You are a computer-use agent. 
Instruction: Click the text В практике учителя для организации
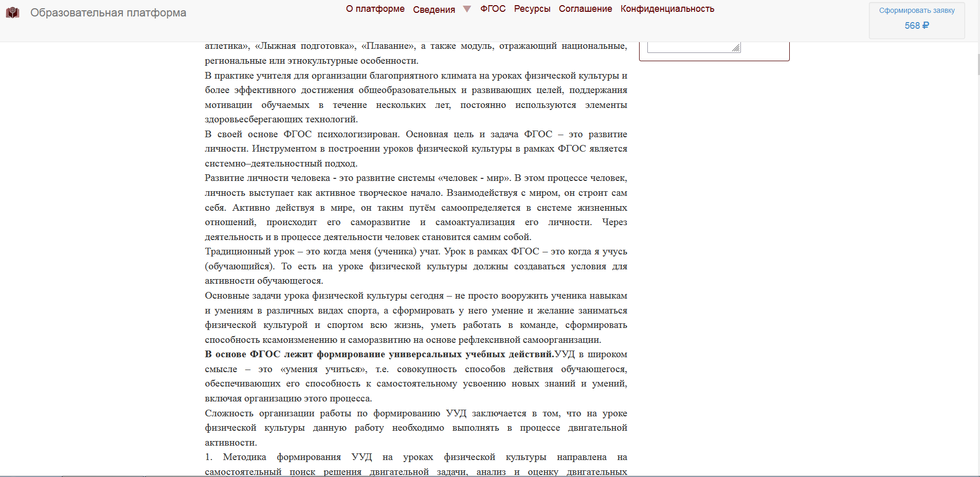click(285, 76)
